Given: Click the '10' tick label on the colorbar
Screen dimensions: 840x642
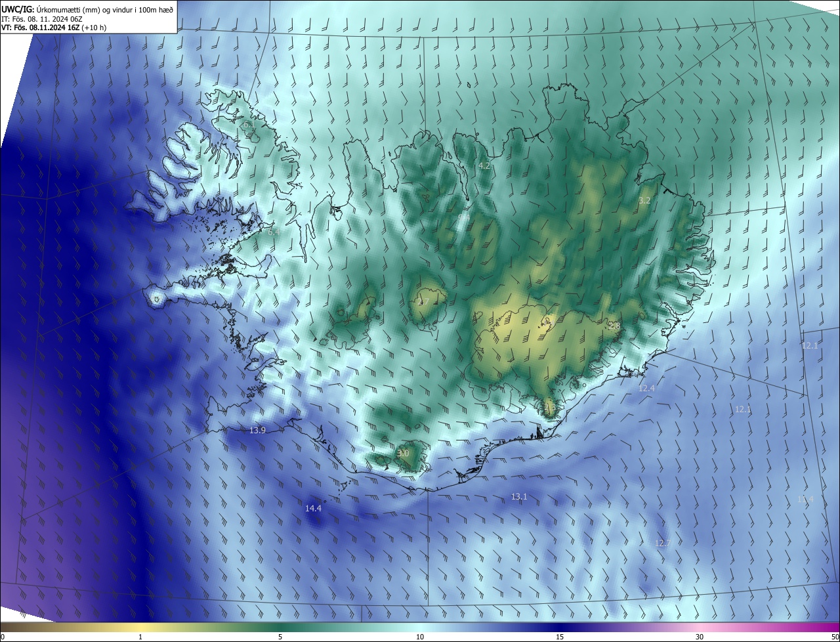Looking at the screenshot, I should click(420, 637).
